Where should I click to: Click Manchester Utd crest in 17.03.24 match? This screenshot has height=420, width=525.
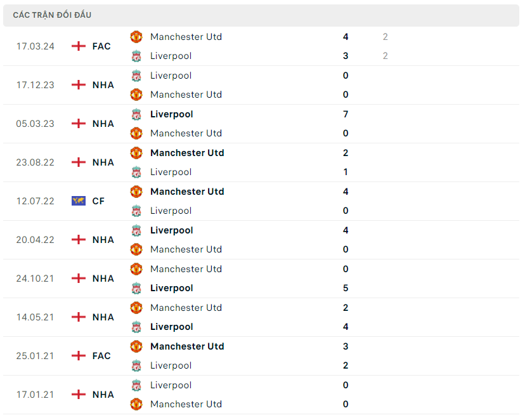[136, 37]
